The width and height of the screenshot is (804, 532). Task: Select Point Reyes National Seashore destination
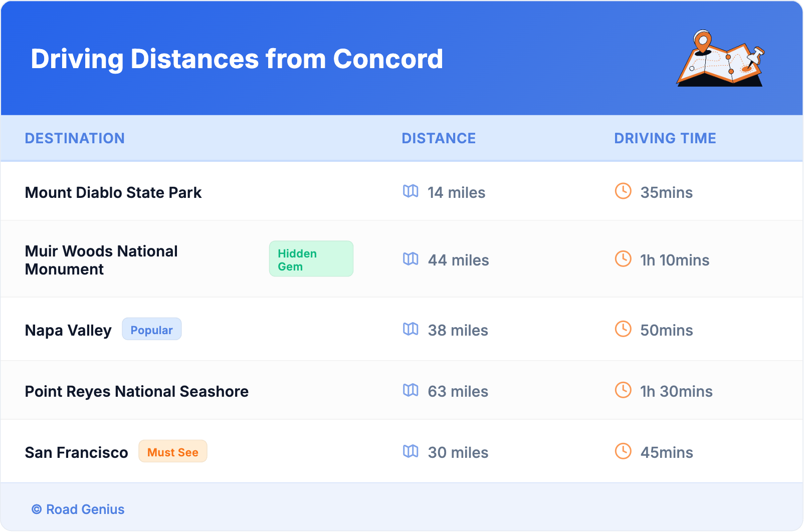click(x=137, y=391)
